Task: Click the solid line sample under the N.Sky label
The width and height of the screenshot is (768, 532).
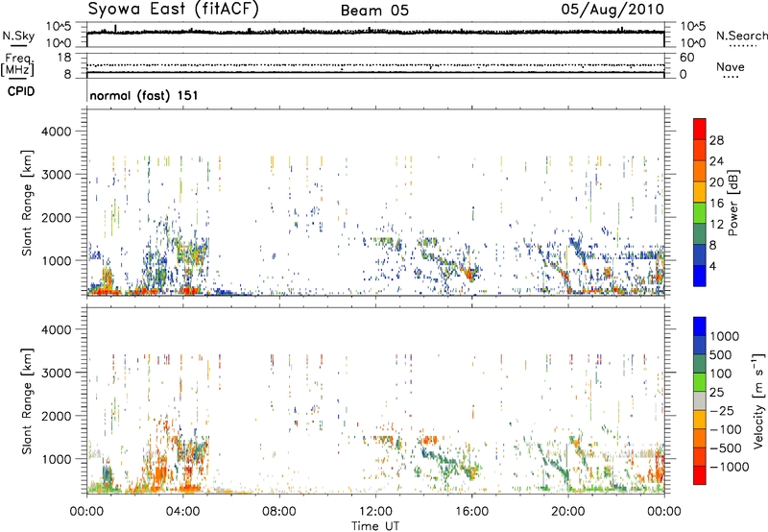Action: click(x=18, y=45)
